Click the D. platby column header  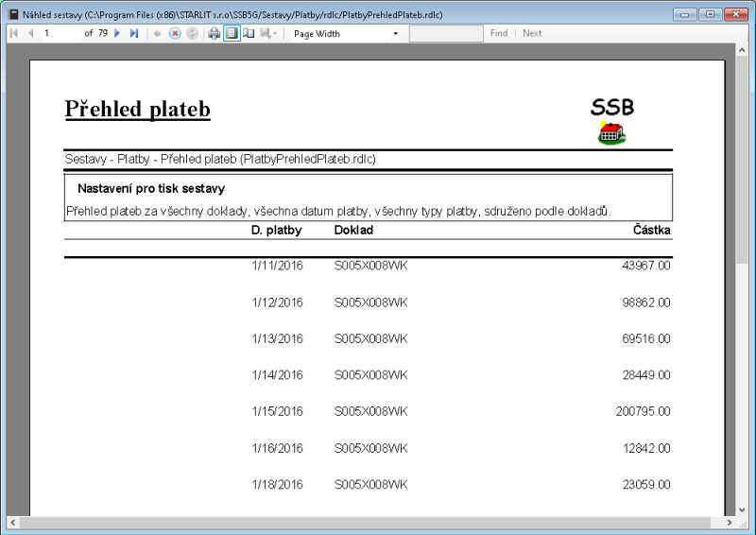[276, 230]
